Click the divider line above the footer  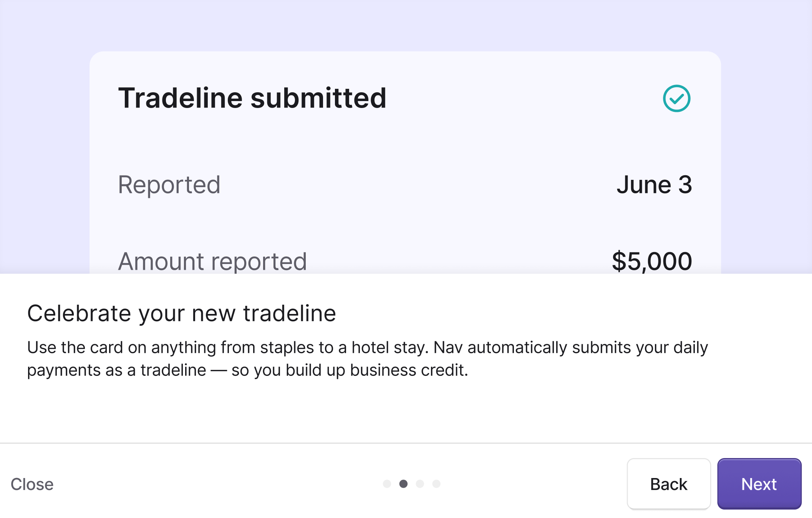(406, 443)
